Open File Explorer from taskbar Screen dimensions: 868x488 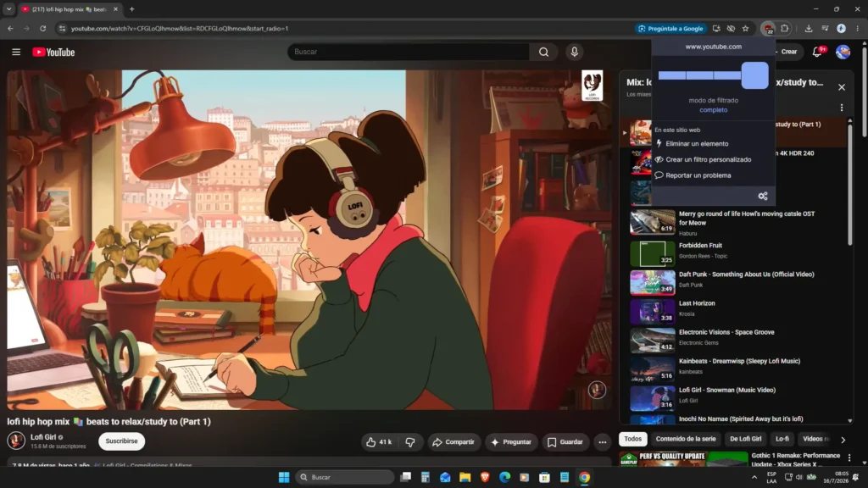pos(465,477)
